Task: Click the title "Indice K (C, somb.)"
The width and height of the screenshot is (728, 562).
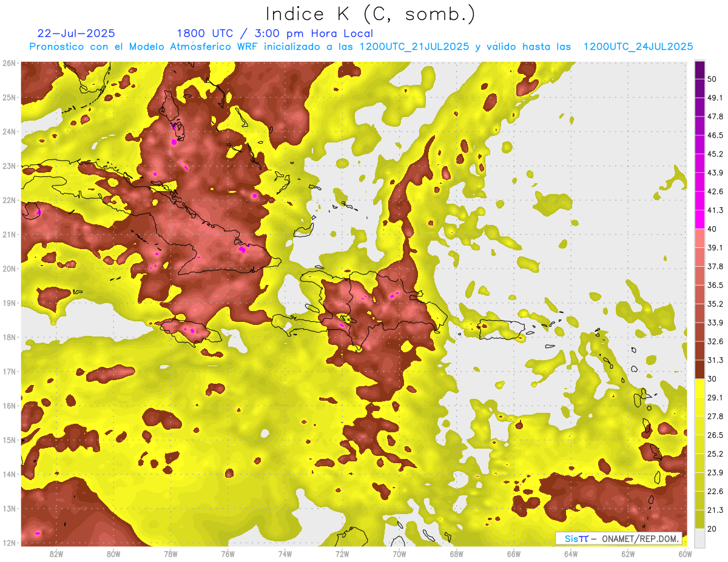Action: (369, 13)
